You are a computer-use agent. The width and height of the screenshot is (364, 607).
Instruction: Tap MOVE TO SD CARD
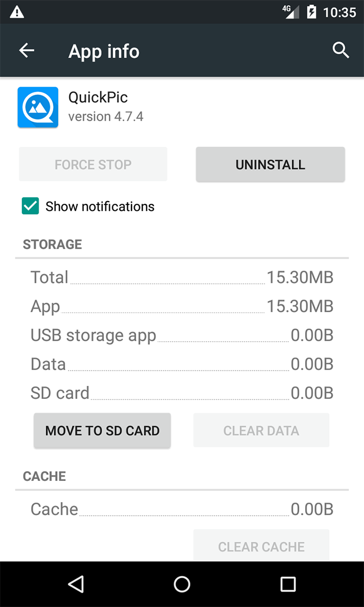point(102,430)
